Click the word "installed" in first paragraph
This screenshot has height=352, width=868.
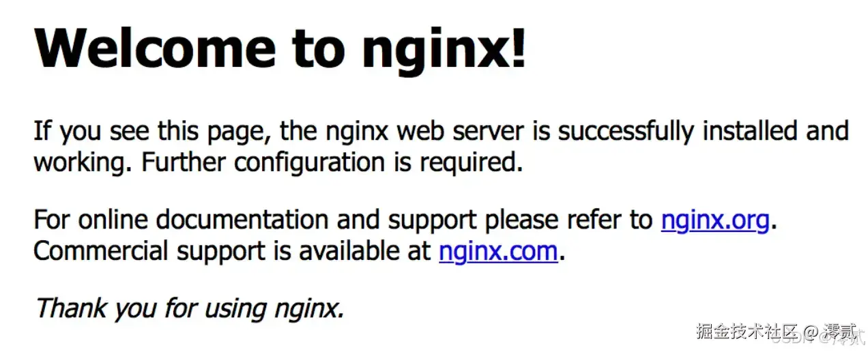coord(751,130)
